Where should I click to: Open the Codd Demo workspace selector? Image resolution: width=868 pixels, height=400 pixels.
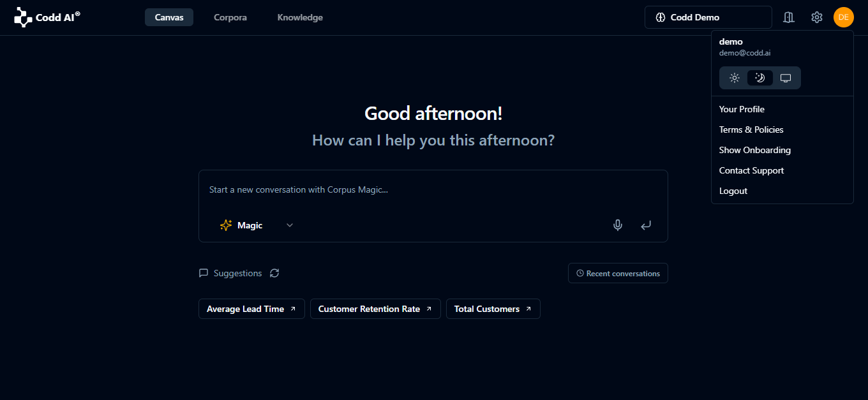pyautogui.click(x=708, y=17)
